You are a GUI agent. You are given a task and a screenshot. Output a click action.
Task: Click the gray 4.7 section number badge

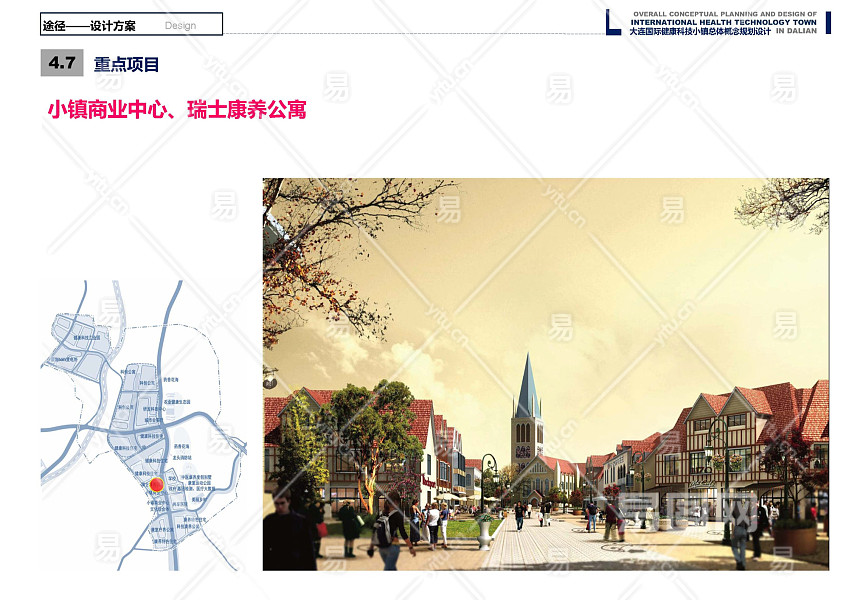pos(62,64)
